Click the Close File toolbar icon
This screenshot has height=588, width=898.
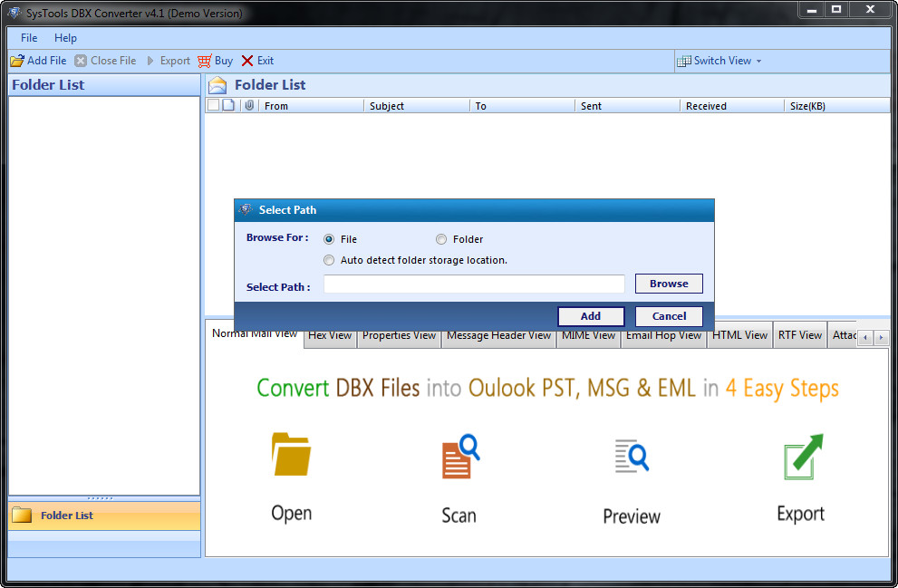[81, 61]
